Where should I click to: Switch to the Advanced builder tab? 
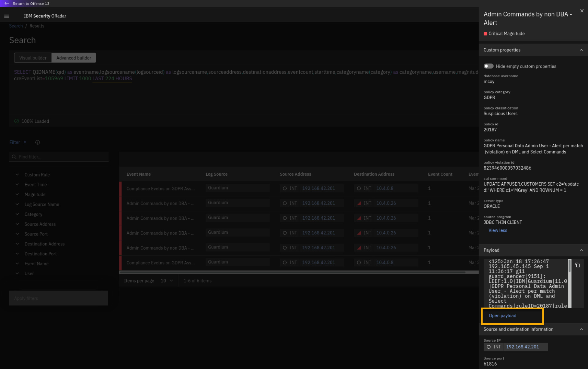tap(74, 58)
